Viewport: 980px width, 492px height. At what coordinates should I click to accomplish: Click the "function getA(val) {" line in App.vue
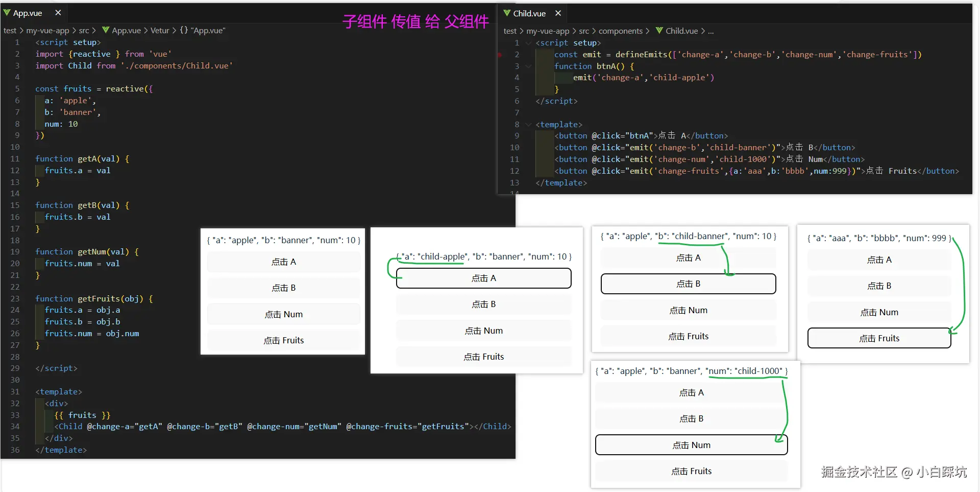(82, 159)
